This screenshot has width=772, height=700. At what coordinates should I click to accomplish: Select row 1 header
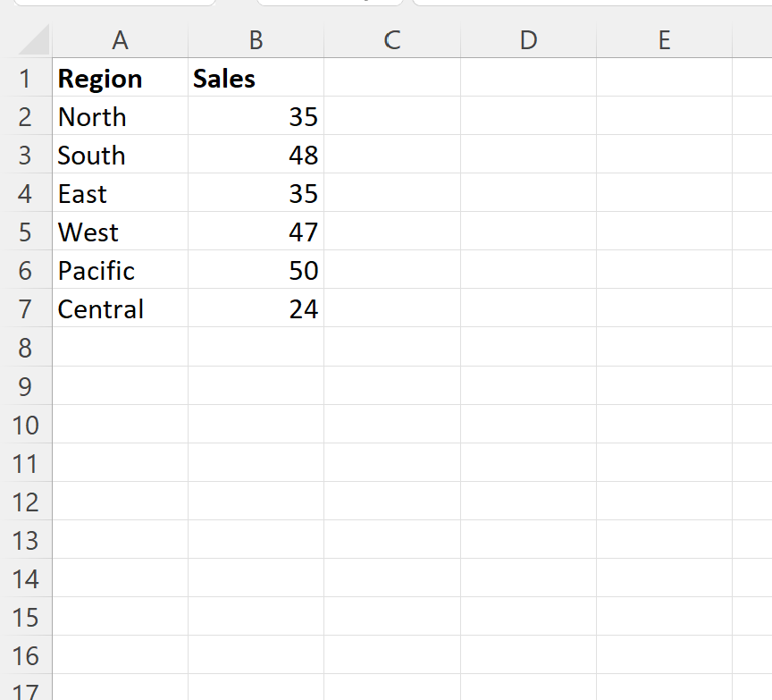pos(28,78)
